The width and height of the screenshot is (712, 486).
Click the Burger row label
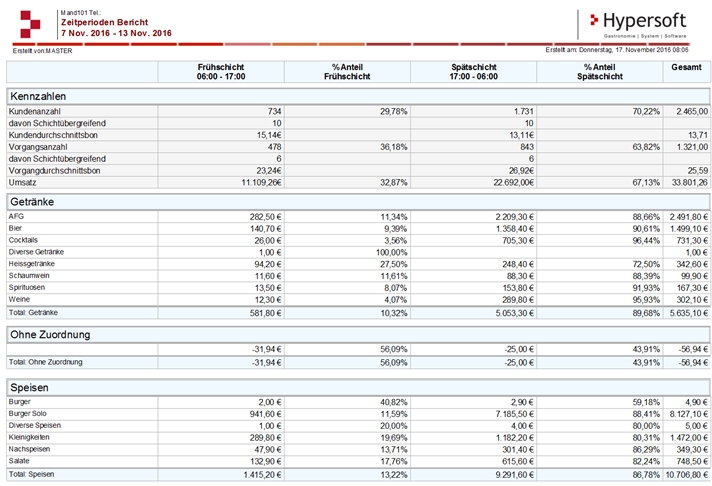20,402
